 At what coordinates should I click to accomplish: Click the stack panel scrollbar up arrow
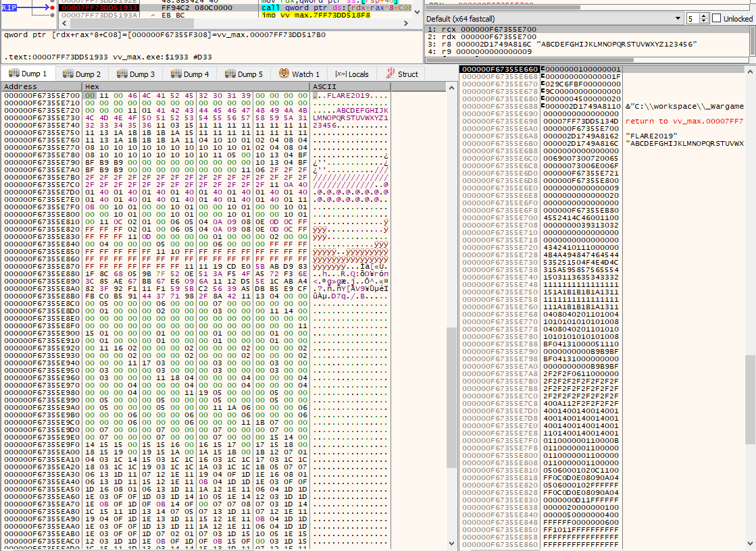click(x=750, y=72)
